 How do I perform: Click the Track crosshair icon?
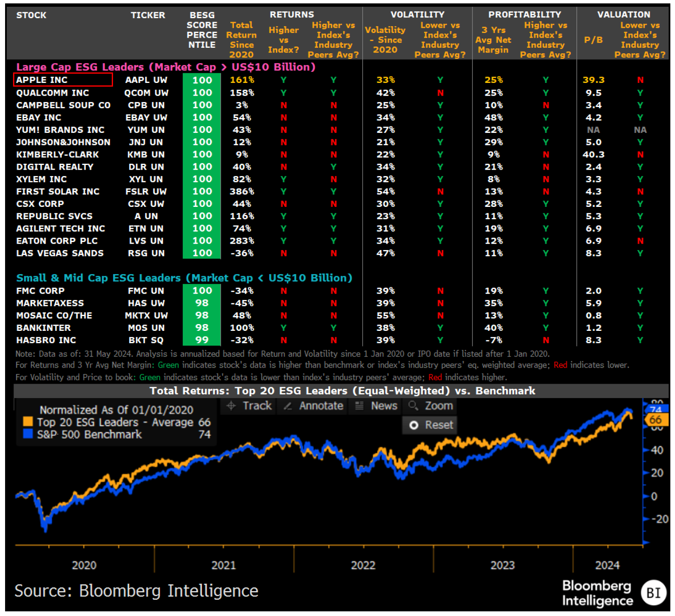[x=231, y=406]
